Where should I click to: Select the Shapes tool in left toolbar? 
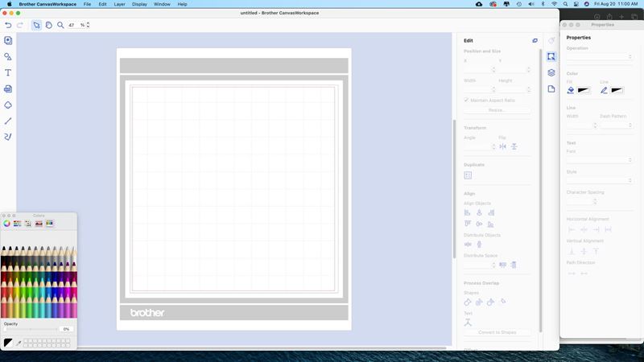8,56
